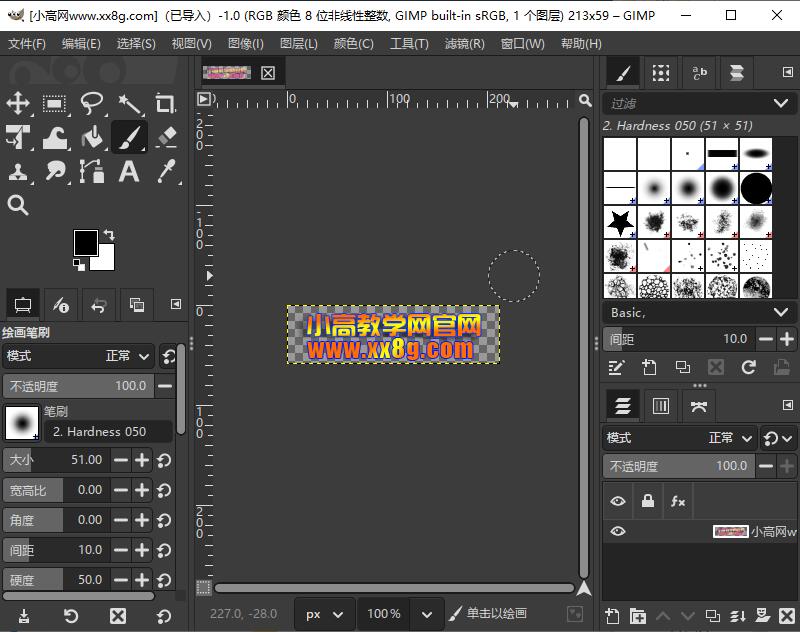Image resolution: width=800 pixels, height=632 pixels.
Task: Select the Free Select lasso tool
Action: coord(92,104)
